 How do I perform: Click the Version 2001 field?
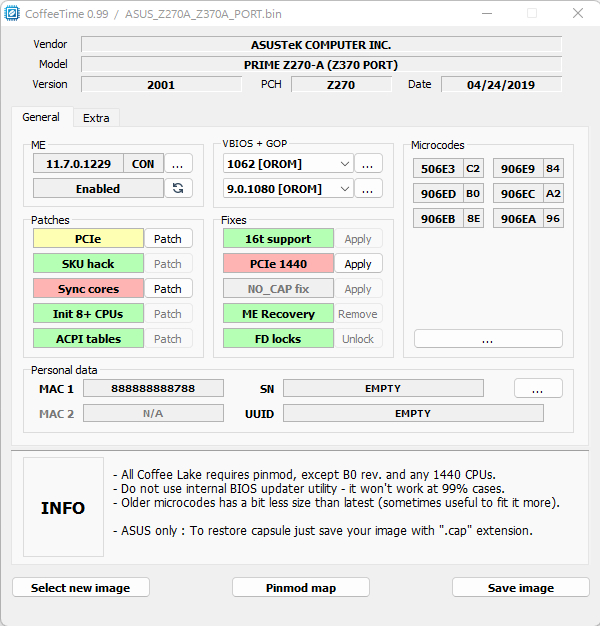[161, 84]
